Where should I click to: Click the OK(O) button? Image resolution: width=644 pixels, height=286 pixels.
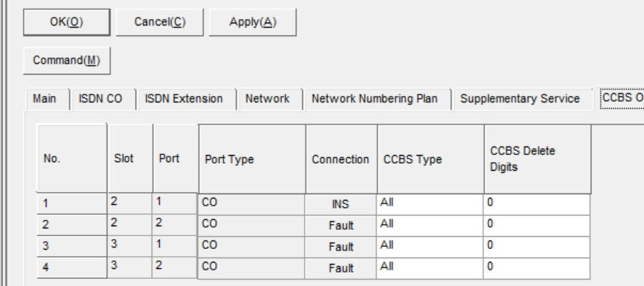click(66, 22)
